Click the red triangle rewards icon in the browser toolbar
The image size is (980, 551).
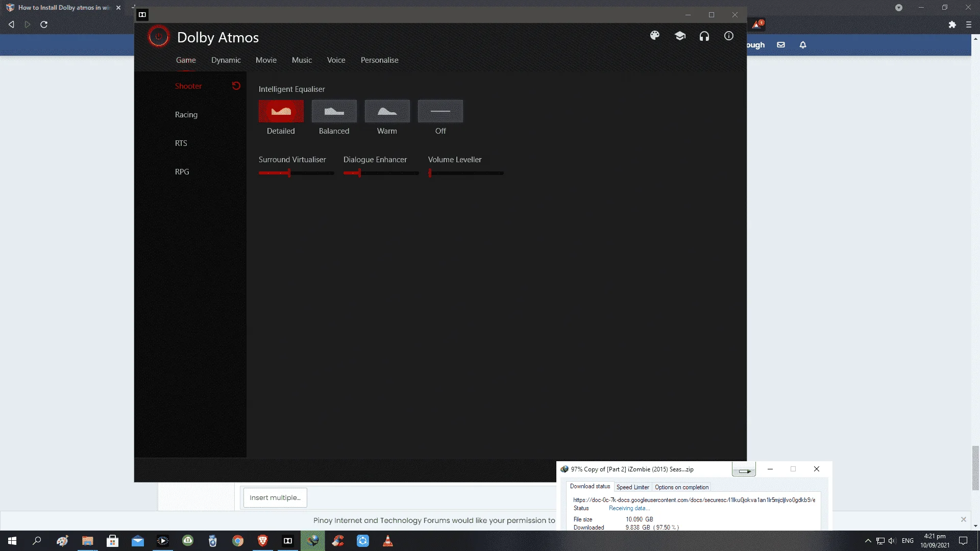758,24
